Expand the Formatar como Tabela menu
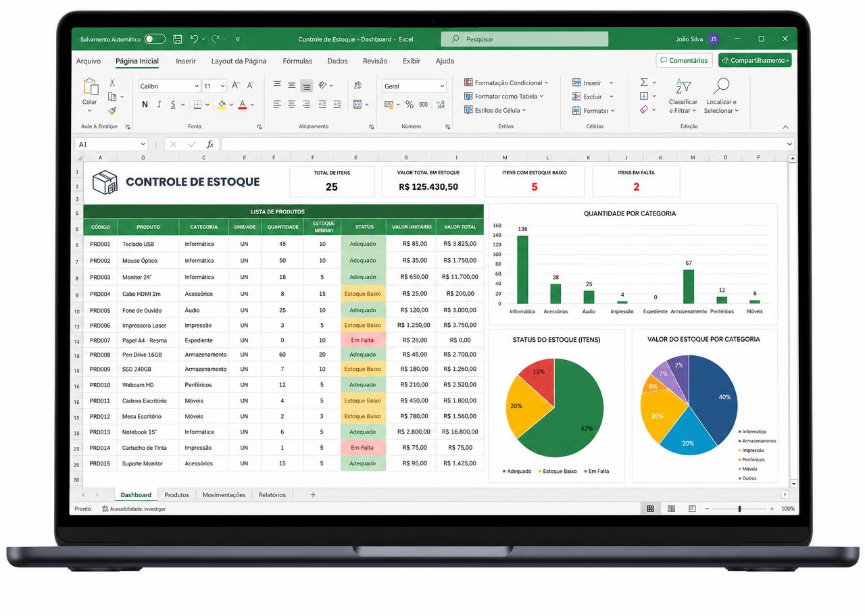865x616 pixels. coord(504,97)
